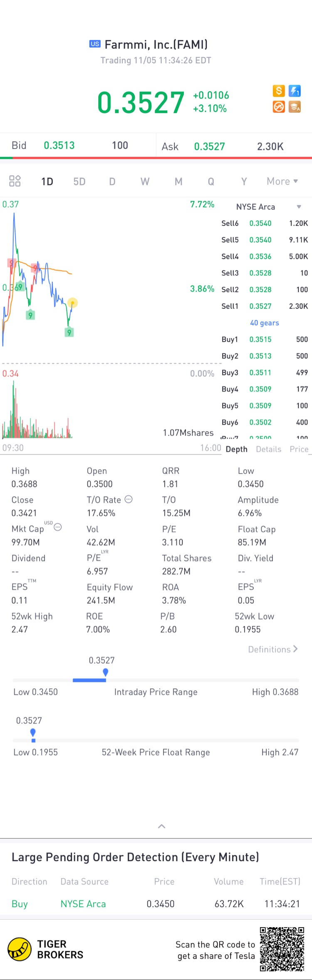The image size is (312, 980).
Task: Switch to the W weekly chart
Action: point(145,181)
